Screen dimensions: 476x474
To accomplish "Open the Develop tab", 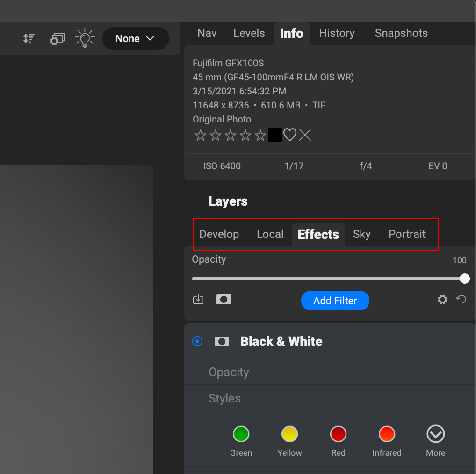I will (x=219, y=234).
